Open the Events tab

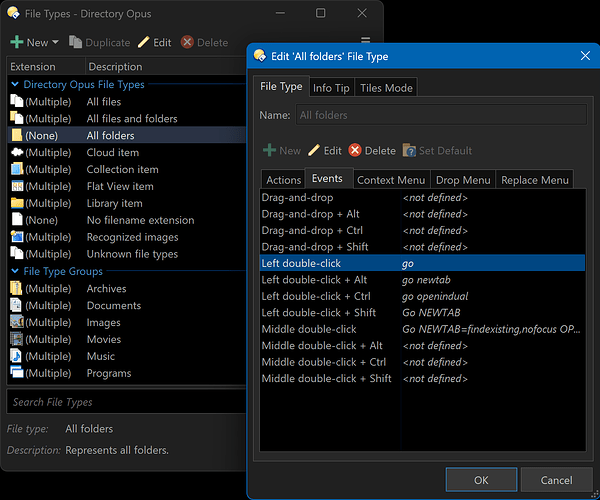[x=328, y=178]
